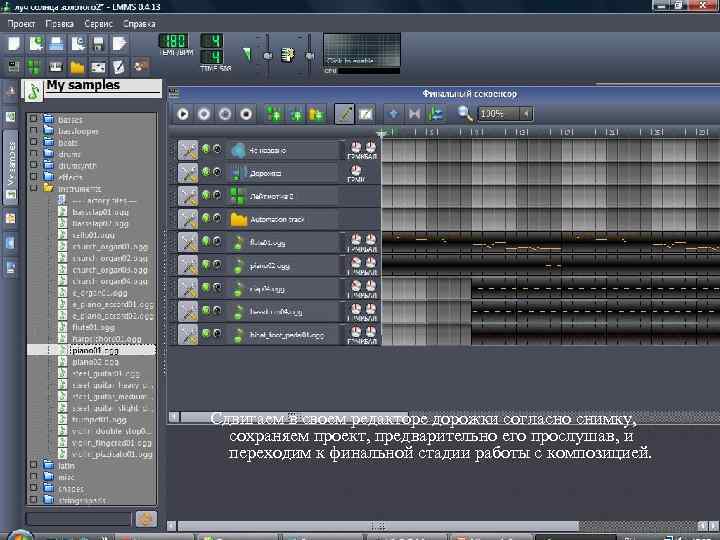Expand the effects samples folder

point(33,176)
